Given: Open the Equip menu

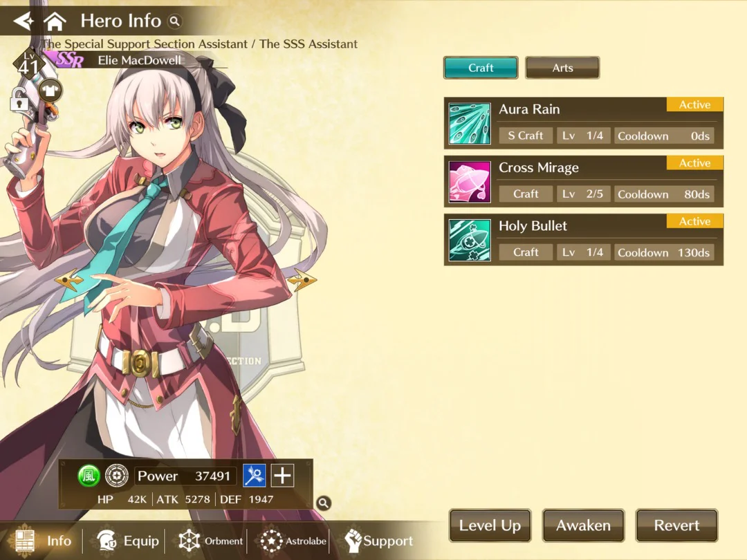Looking at the screenshot, I should point(128,541).
